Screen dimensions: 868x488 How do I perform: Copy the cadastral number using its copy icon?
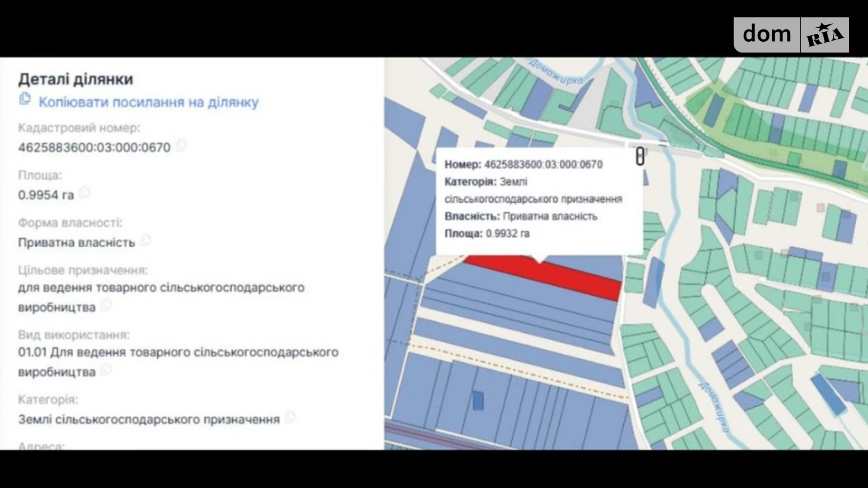click(x=181, y=145)
